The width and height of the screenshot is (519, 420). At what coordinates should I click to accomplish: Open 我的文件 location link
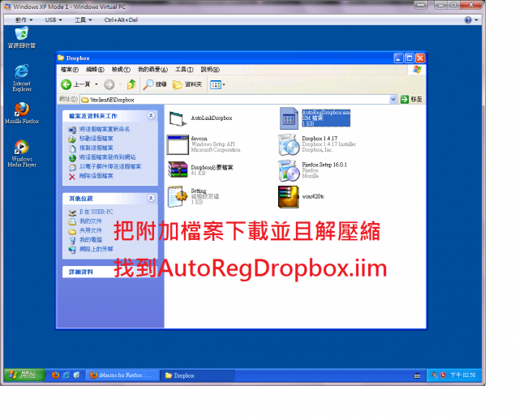pyautogui.click(x=91, y=221)
